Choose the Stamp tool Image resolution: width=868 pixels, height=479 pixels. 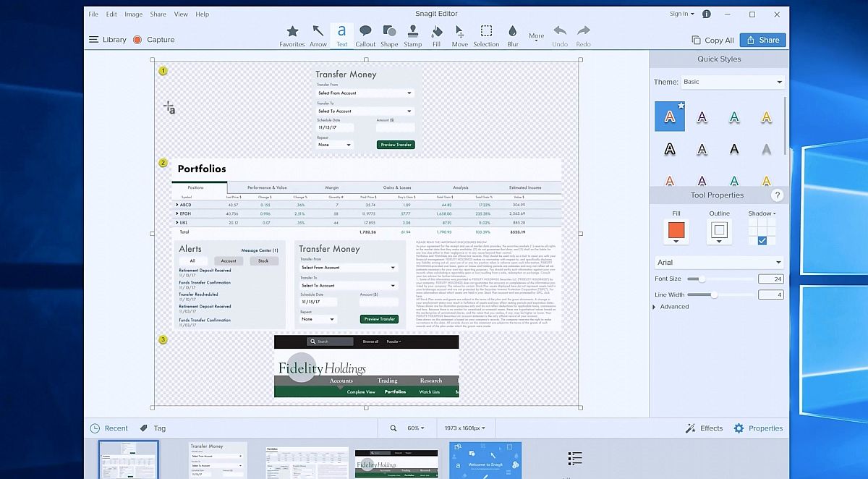[x=412, y=35]
